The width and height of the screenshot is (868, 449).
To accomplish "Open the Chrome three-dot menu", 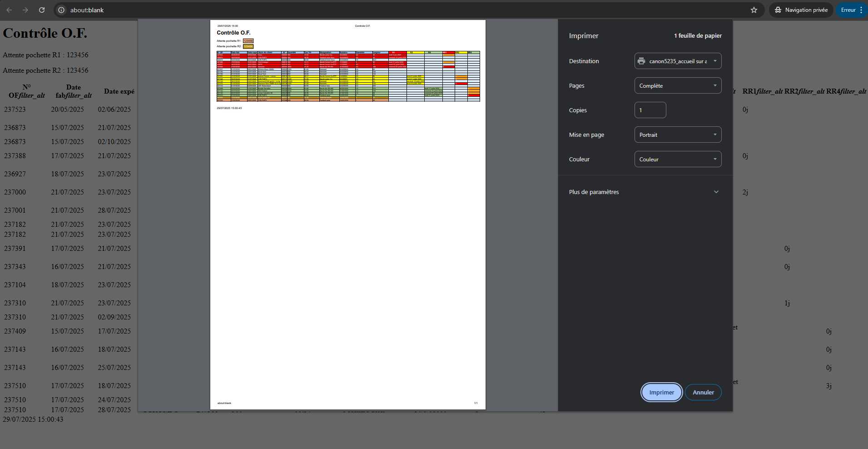I will pyautogui.click(x=862, y=10).
